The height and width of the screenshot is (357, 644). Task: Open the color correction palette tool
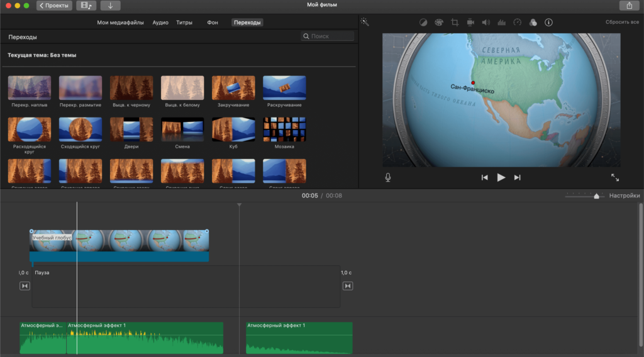click(x=438, y=23)
